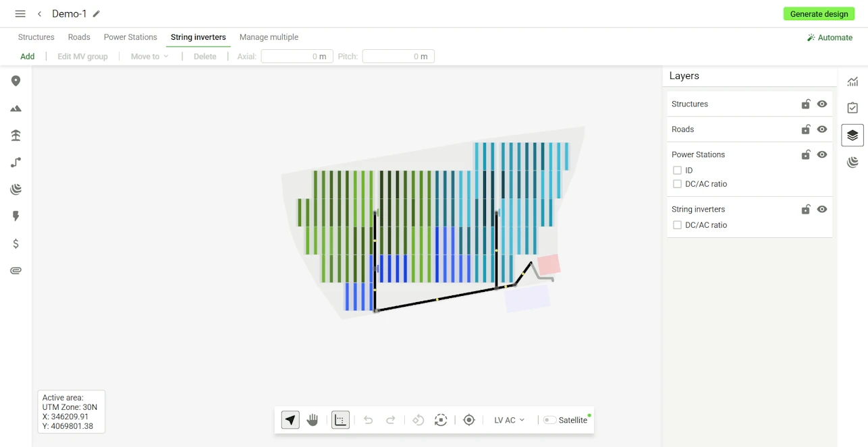
Task: Open the chart analytics panel icon
Action: click(852, 82)
